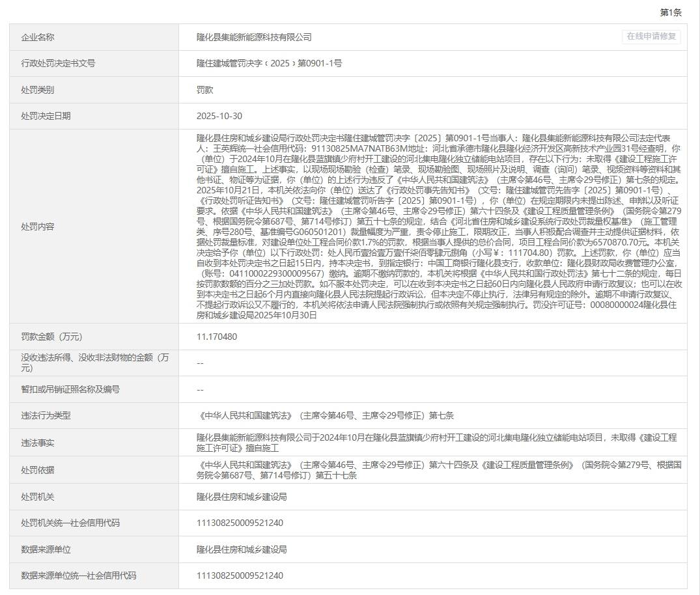The width and height of the screenshot is (700, 595).
Task: Click the long penalty content paragraph
Action: [439, 227]
